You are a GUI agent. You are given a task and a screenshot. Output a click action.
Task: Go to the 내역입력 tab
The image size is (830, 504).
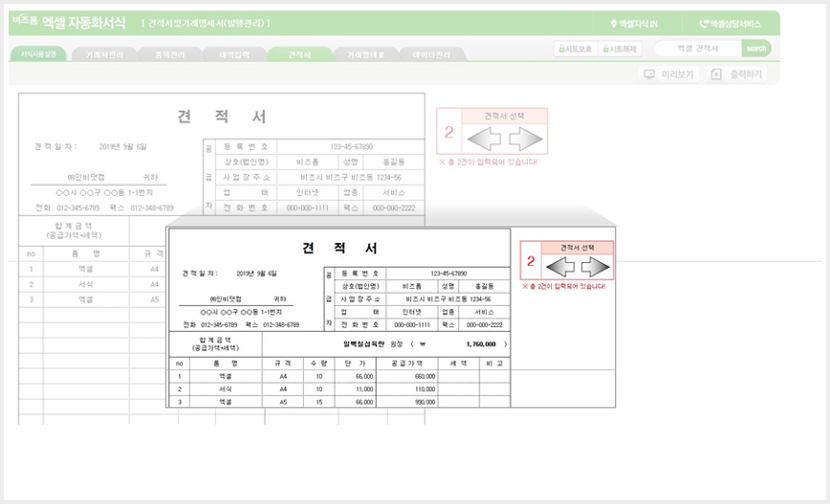pyautogui.click(x=234, y=55)
